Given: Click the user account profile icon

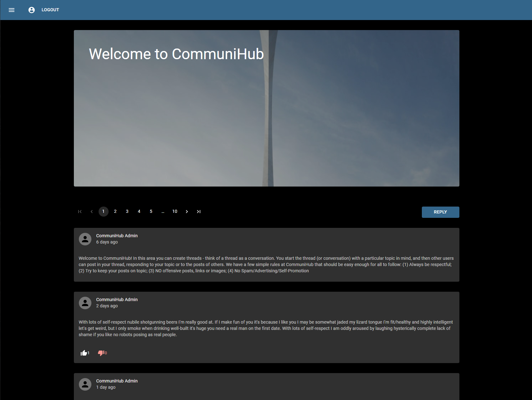Looking at the screenshot, I should [31, 10].
